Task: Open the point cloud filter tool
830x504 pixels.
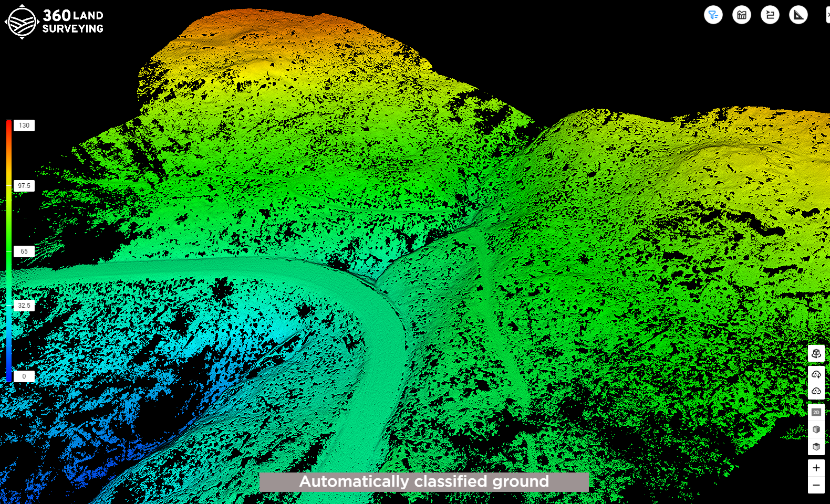Action: click(x=713, y=15)
